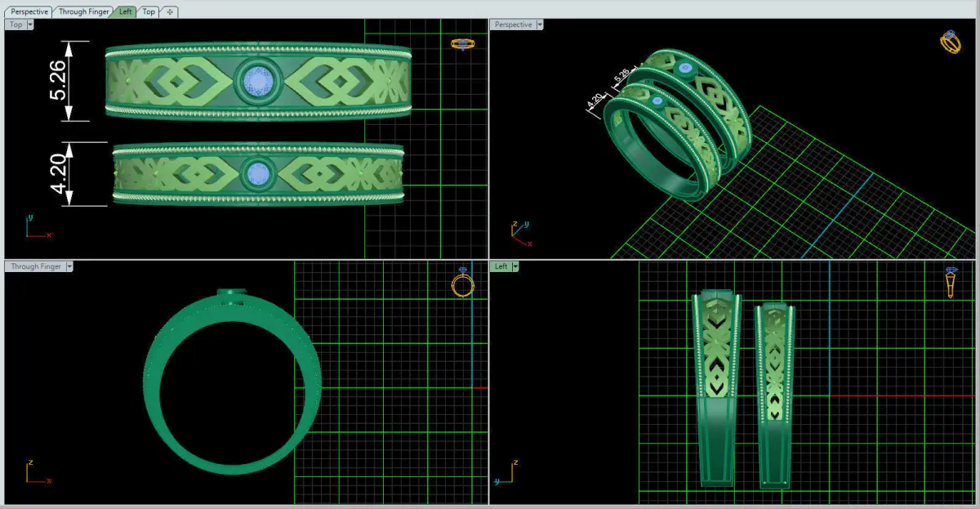Viewport: 980px width, 509px height.
Task: Click the Top viewport title label
Action: (16, 25)
